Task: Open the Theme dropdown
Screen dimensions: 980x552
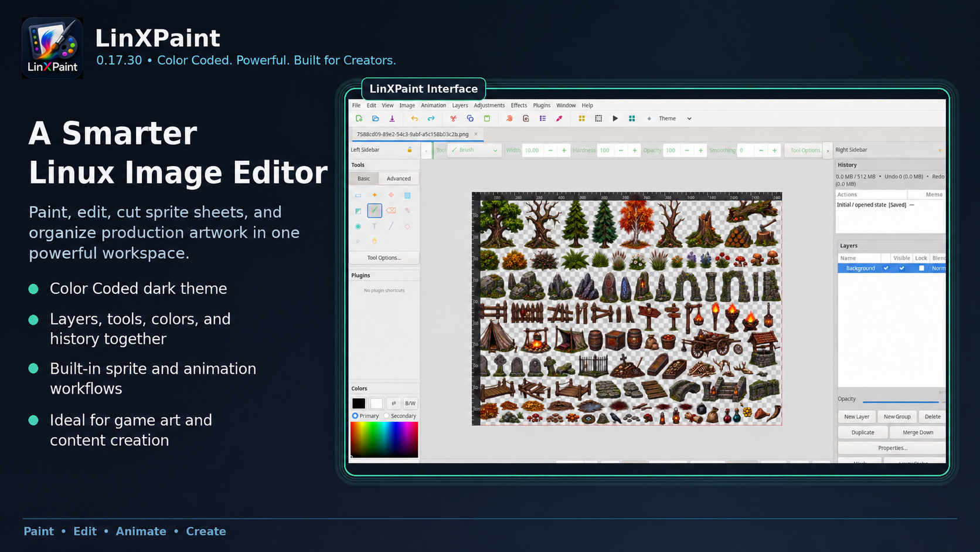Action: [675, 118]
